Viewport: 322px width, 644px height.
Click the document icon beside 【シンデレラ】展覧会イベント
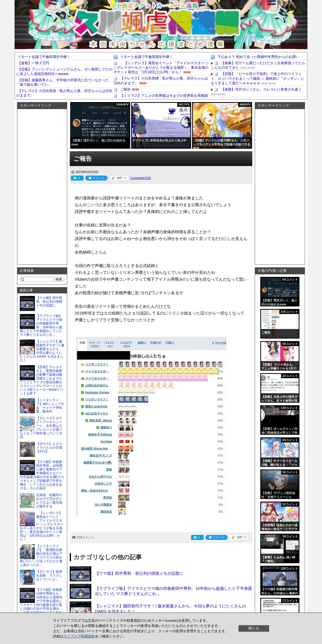116,63
